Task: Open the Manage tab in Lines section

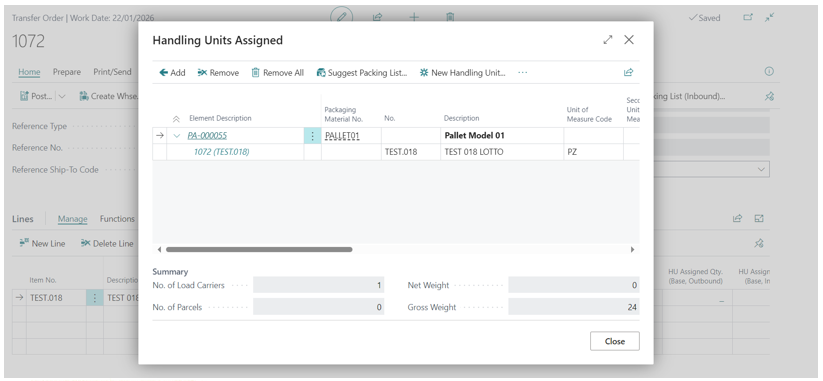Action: tap(72, 219)
